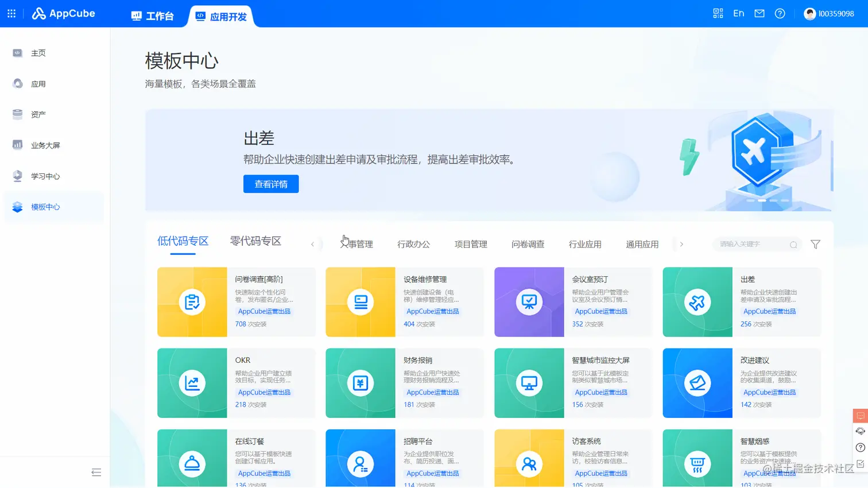The image size is (868, 488).
Task: Open the 智慧城市监控大屏 monitor icon
Action: [x=529, y=383]
